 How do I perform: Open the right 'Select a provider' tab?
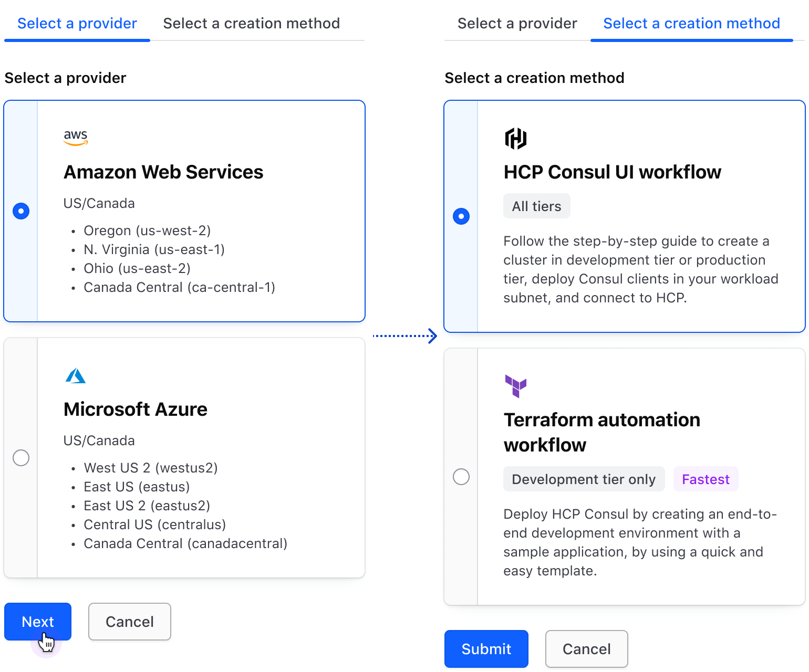517,24
